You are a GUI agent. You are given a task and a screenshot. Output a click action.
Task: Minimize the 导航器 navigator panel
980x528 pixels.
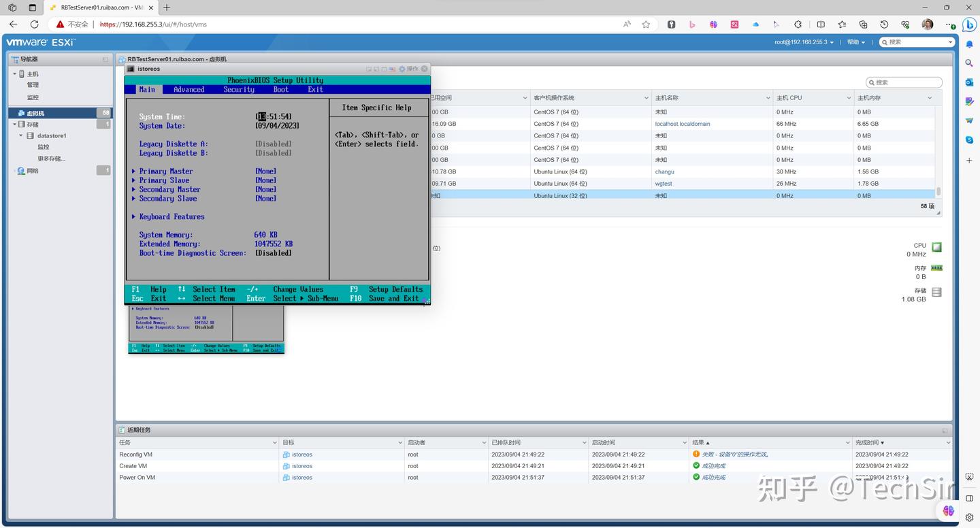105,60
